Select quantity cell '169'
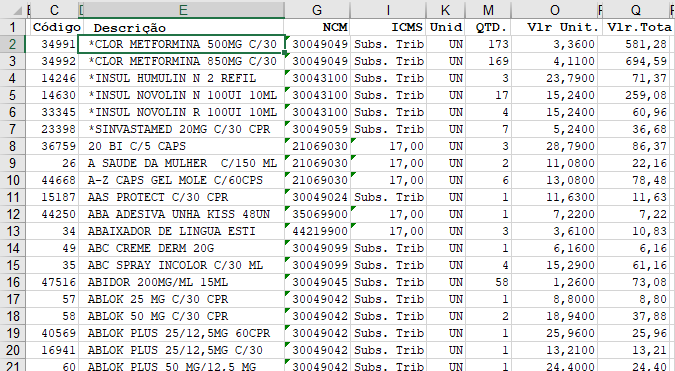675x371 pixels. click(488, 62)
